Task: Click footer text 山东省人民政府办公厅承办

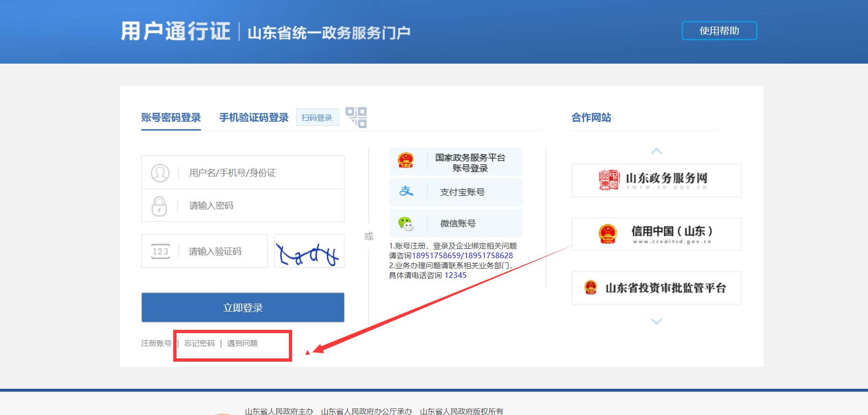Action: pyautogui.click(x=367, y=411)
